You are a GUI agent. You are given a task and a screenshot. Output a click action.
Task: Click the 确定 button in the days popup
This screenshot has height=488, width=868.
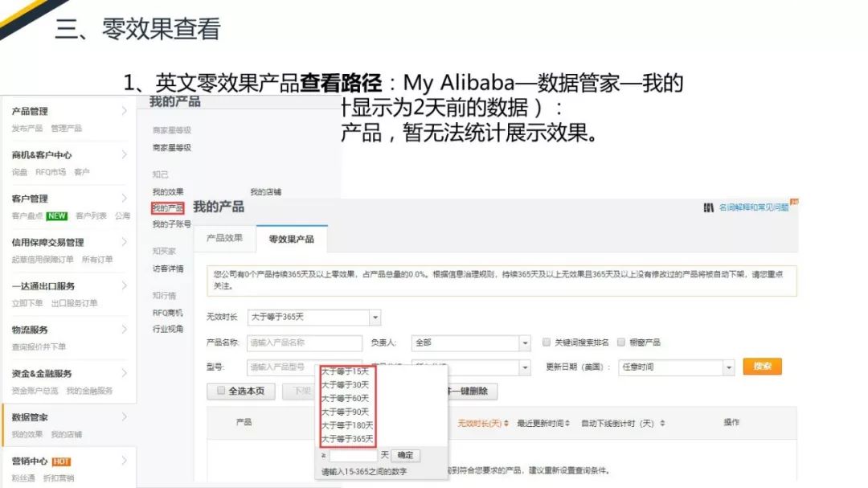(406, 455)
